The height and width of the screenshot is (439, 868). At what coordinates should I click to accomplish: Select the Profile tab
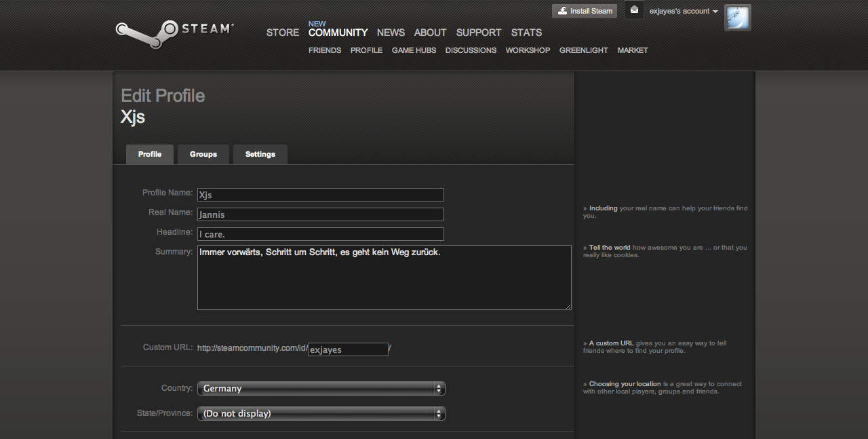[x=150, y=154]
